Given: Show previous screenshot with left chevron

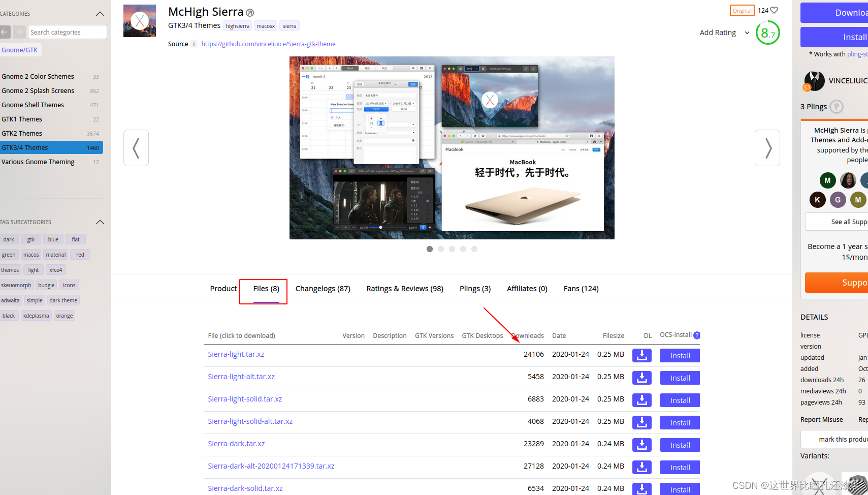Looking at the screenshot, I should (136, 148).
